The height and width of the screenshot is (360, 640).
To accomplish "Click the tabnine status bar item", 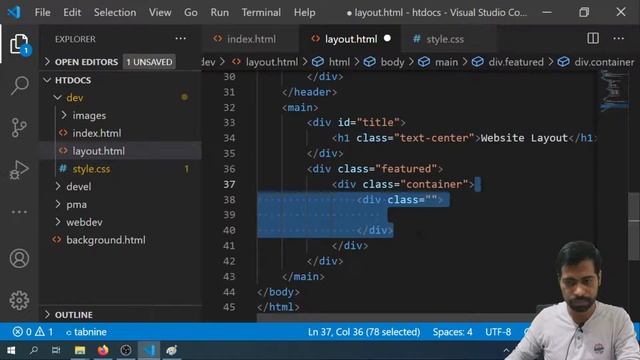I will pos(86,331).
